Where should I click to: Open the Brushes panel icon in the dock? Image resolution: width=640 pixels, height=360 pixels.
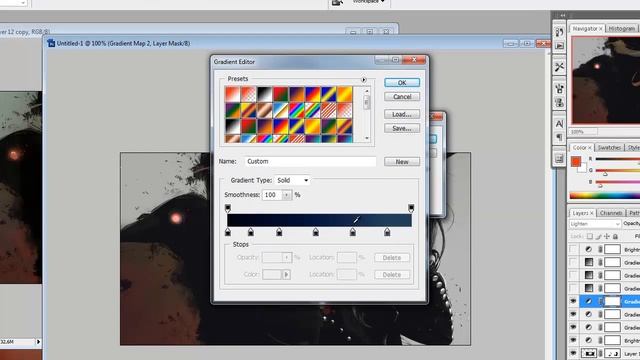tap(559, 88)
